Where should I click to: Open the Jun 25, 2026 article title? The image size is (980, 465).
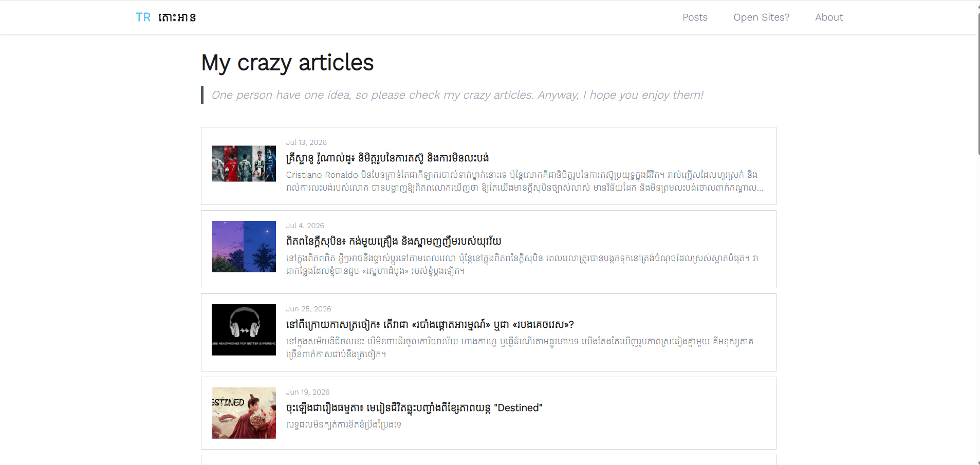click(430, 324)
